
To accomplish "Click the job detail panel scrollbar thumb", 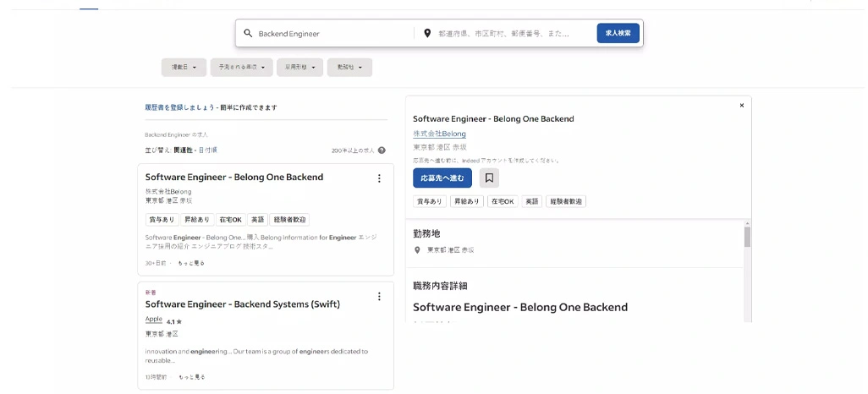I will click(x=747, y=237).
